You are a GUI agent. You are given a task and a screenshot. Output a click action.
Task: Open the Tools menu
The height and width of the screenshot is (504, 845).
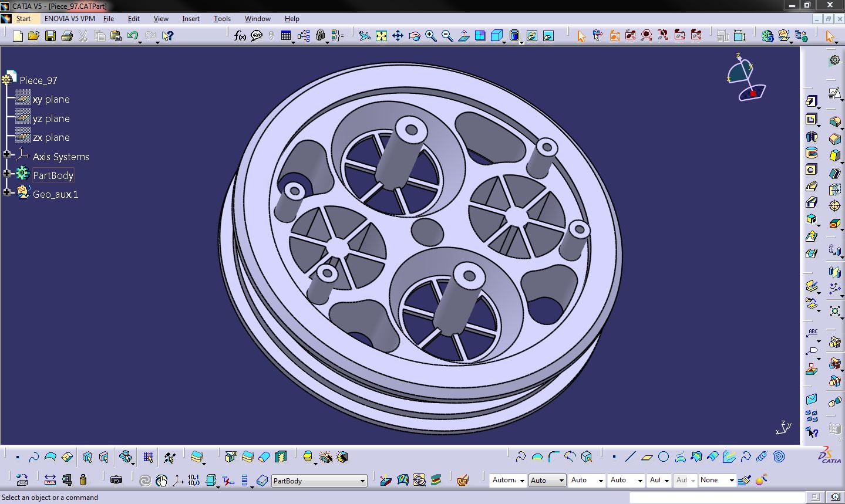[x=222, y=19]
